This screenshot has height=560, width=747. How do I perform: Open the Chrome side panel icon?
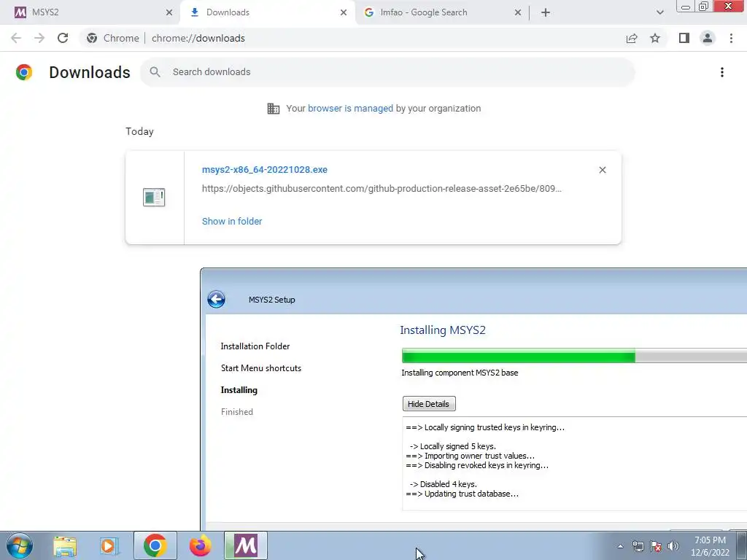point(684,38)
